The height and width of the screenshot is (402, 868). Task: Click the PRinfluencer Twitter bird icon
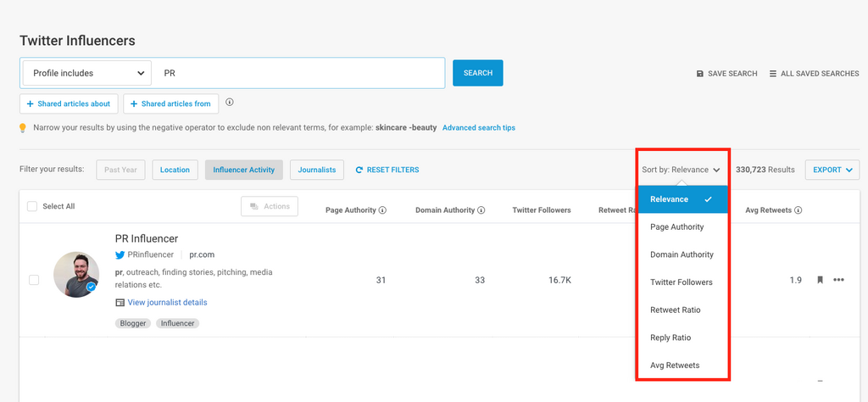tap(120, 254)
